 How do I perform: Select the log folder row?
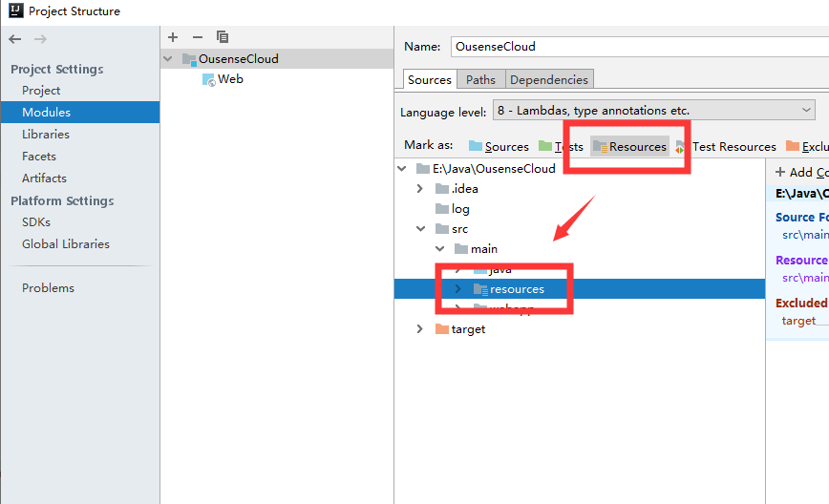tap(580, 209)
